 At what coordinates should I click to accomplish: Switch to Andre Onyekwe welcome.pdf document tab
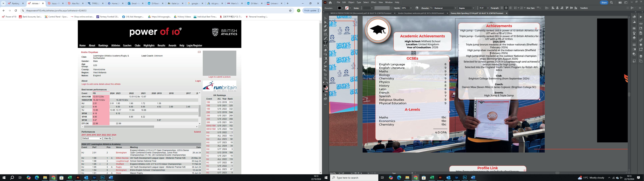pos(421,13)
